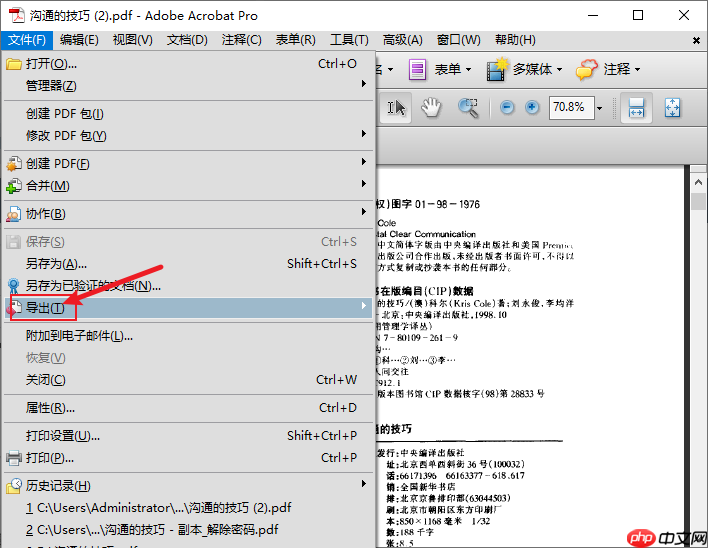
Task: Open recent file 1 沟通的技巧 (2).pdf
Action: (x=188, y=508)
